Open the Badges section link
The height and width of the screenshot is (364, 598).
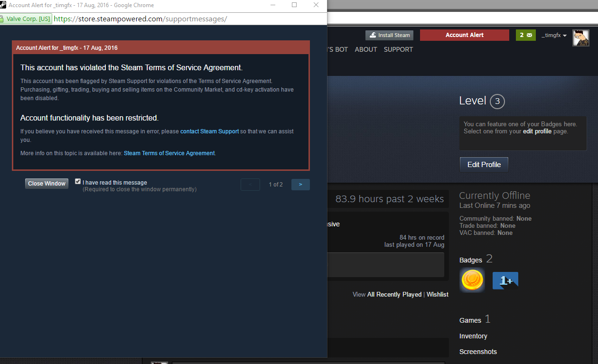[x=471, y=260]
